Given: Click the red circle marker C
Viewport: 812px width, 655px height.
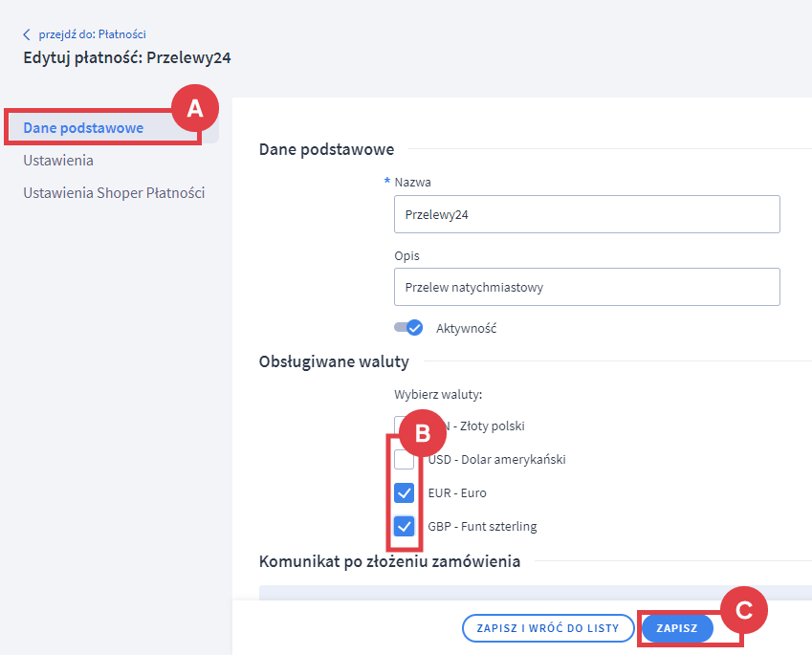Looking at the screenshot, I should pyautogui.click(x=744, y=609).
